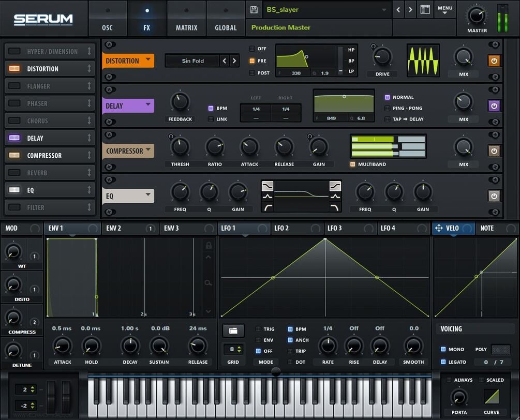
Task: Enable Flanger effect in rack
Action: 14,86
